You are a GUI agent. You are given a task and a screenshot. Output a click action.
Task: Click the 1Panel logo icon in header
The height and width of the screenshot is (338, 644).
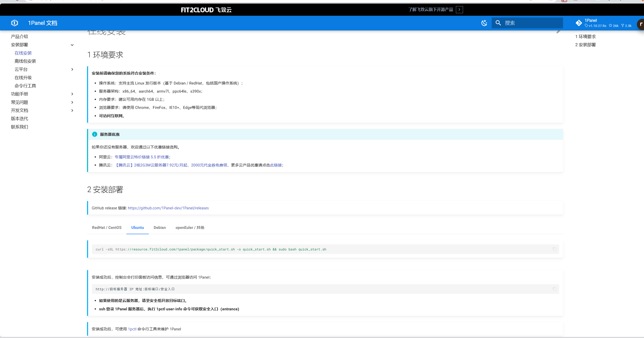[15, 23]
